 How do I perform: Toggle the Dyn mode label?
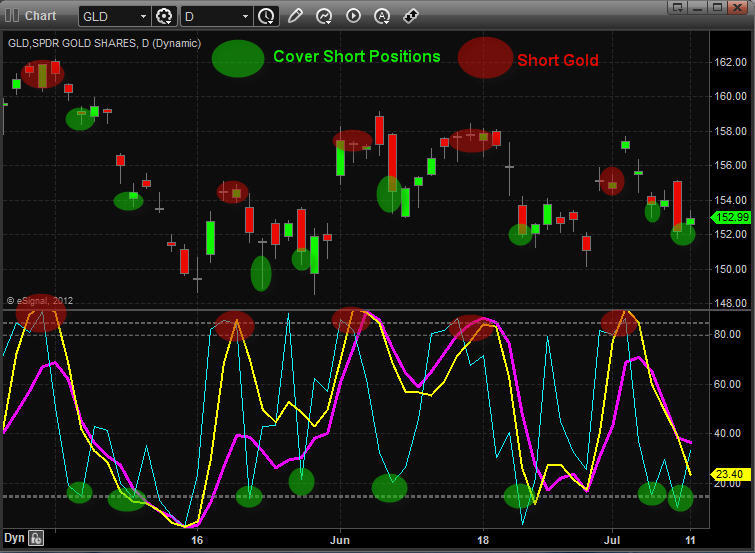click(x=14, y=538)
